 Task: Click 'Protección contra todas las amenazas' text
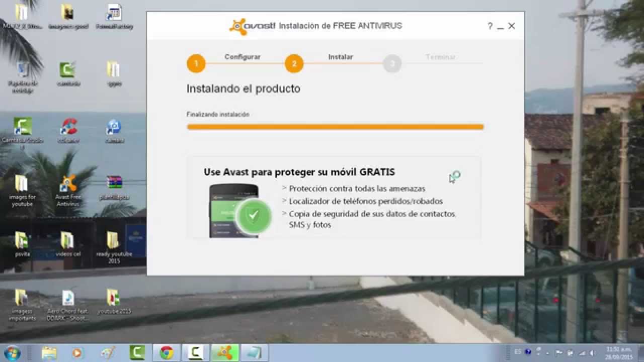[357, 189]
